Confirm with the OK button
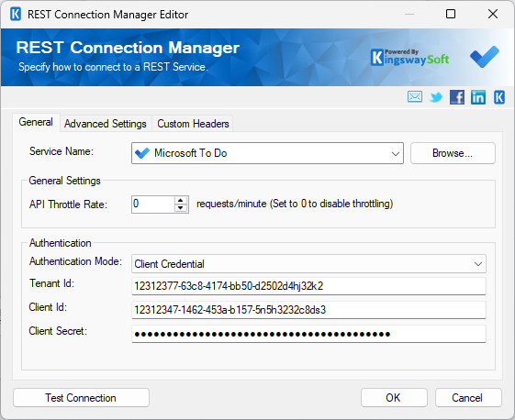The width and height of the screenshot is (515, 420). (x=394, y=398)
